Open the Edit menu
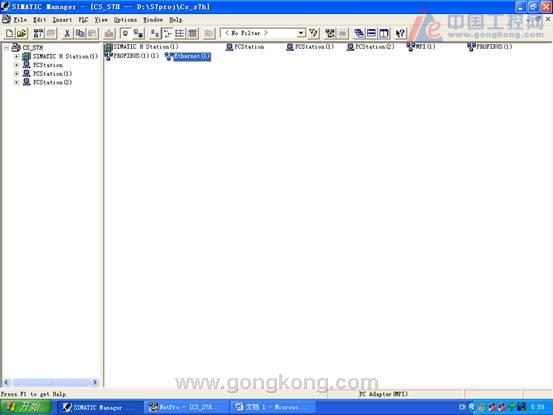The width and height of the screenshot is (553, 415). [40, 20]
